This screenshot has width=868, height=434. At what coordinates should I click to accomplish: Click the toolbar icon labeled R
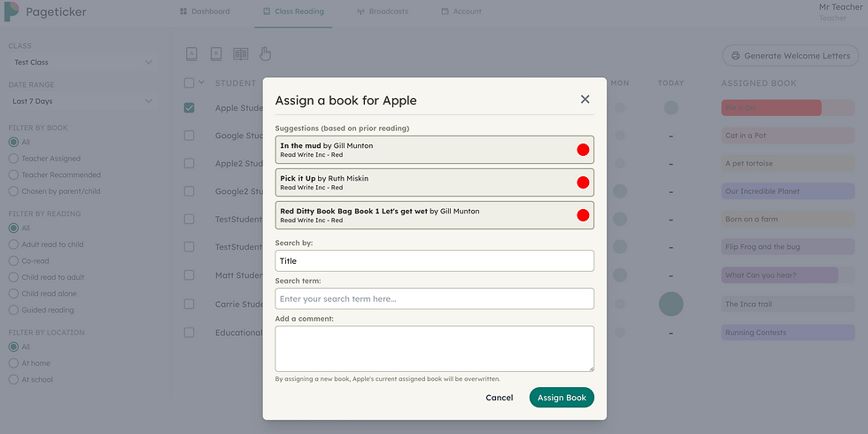click(216, 54)
